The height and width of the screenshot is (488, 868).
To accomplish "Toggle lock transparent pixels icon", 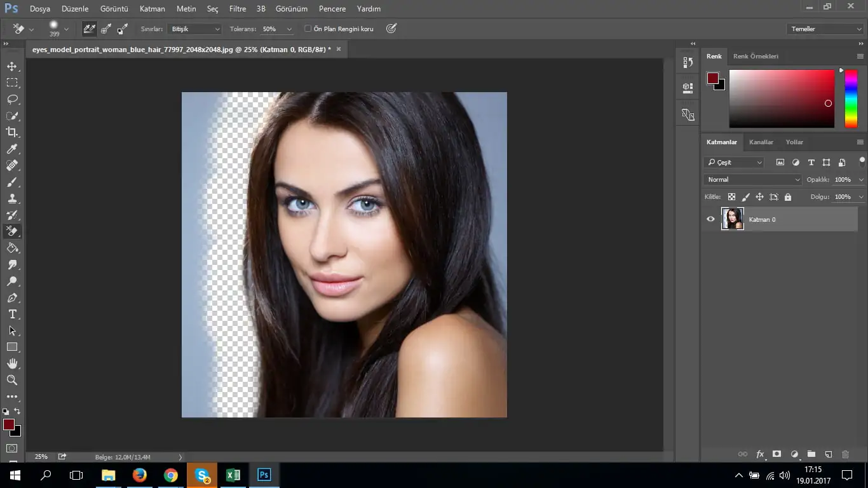I will click(732, 197).
